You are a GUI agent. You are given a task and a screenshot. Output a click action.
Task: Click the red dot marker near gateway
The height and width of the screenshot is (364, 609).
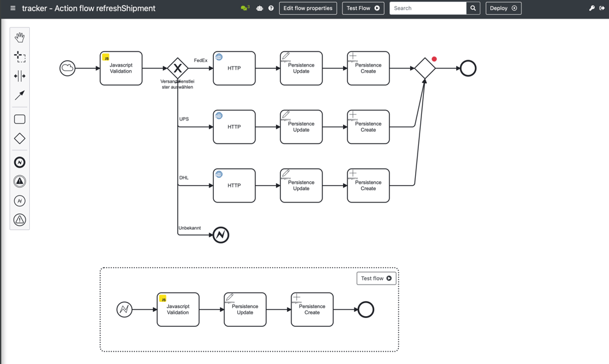[434, 59]
